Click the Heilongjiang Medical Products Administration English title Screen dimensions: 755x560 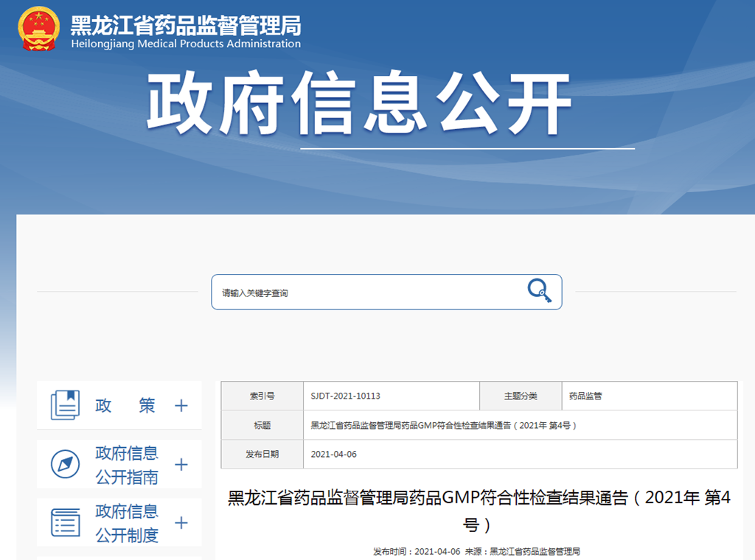(x=186, y=43)
